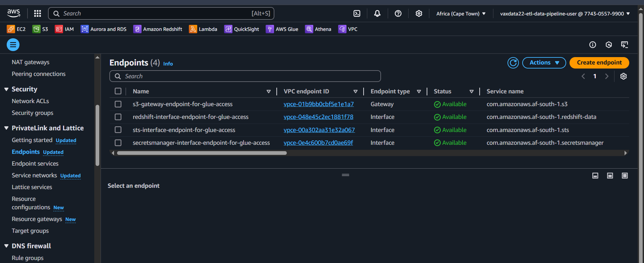644x263 pixels.
Task: Check the secretsmanager-interface-endpoint-for-glue-access row
Action: pyautogui.click(x=118, y=143)
